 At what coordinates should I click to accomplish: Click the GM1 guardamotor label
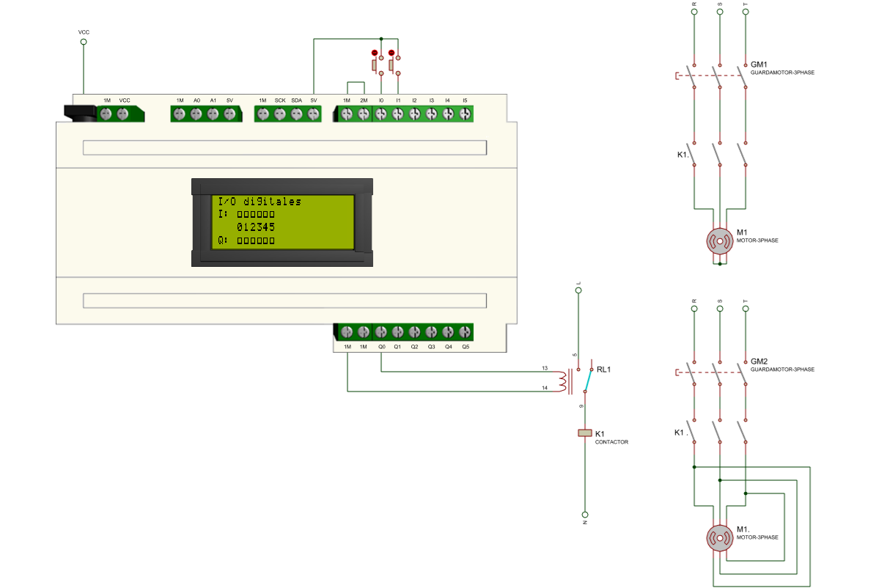point(759,65)
